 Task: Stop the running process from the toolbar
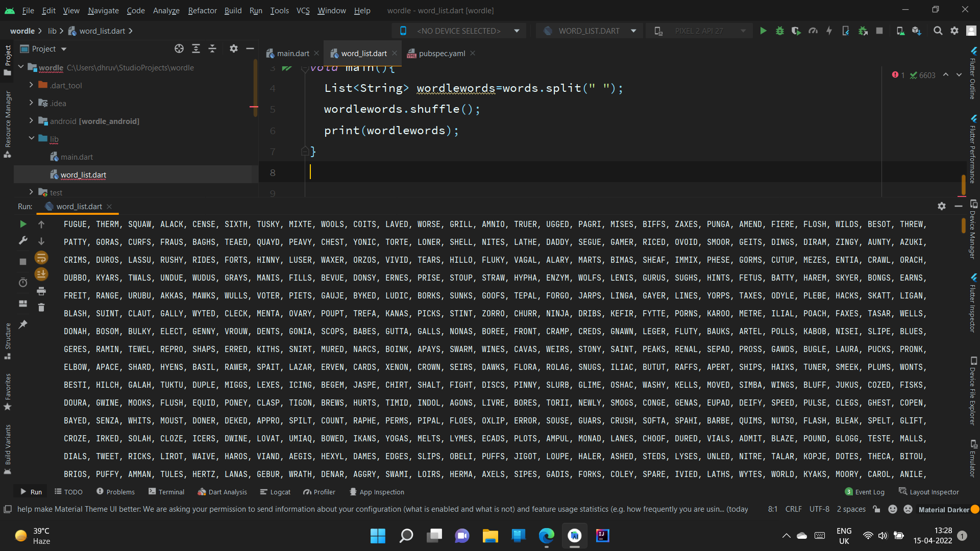(879, 31)
